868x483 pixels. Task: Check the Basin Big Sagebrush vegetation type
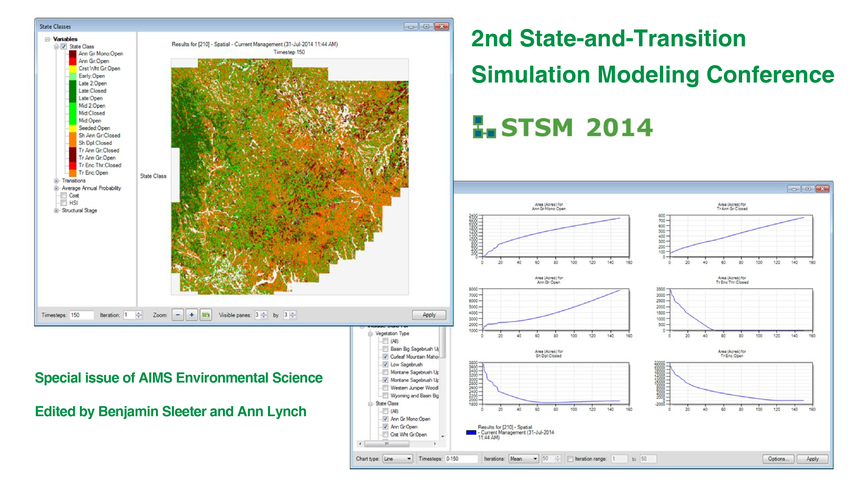click(x=385, y=349)
